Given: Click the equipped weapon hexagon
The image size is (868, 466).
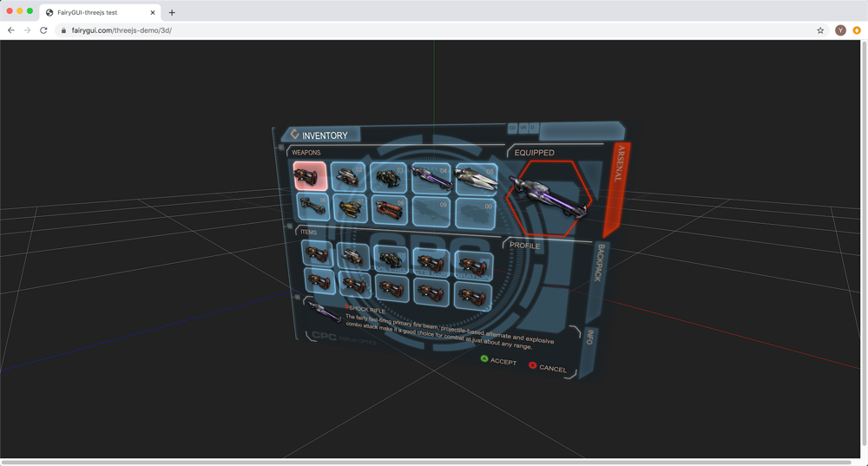Looking at the screenshot, I should coord(549,198).
